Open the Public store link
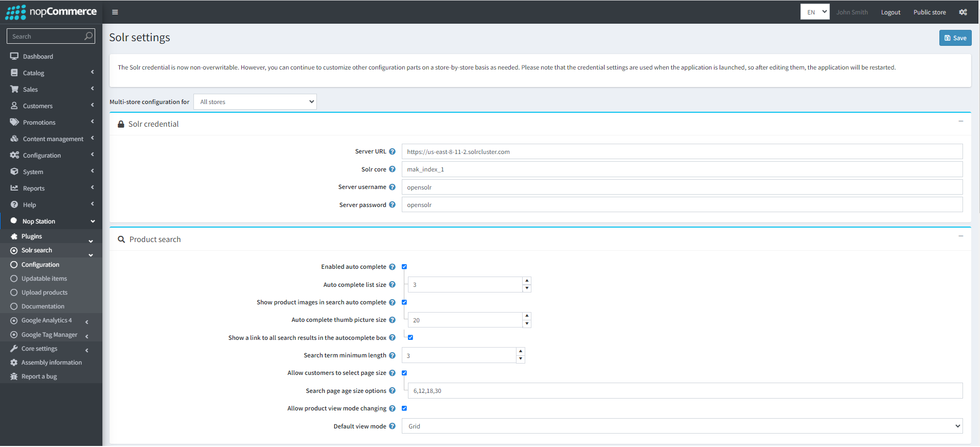Image resolution: width=980 pixels, height=447 pixels. (x=930, y=12)
